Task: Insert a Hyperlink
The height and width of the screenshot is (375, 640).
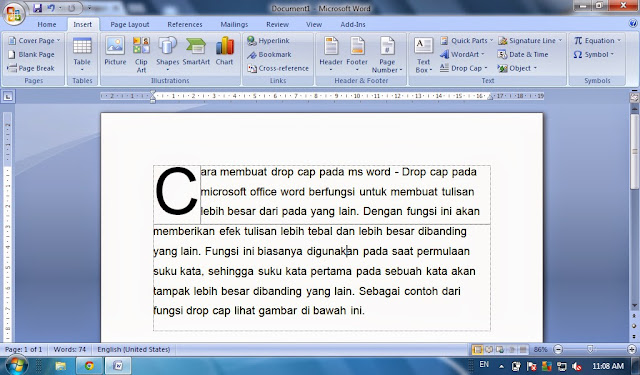Action: pyautogui.click(x=269, y=40)
